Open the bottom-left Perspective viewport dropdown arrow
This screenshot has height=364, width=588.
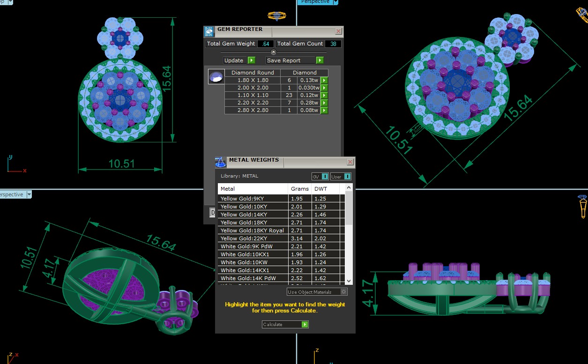click(29, 194)
